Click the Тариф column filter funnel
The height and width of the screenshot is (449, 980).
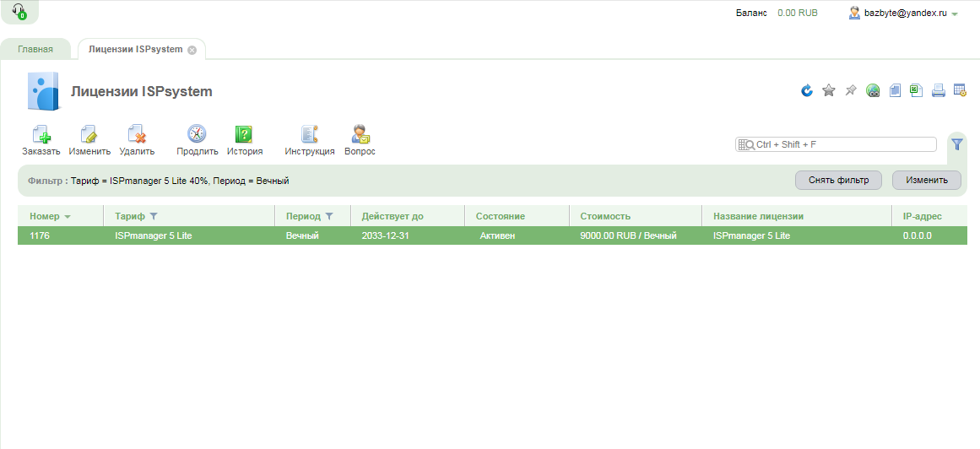coord(154,216)
